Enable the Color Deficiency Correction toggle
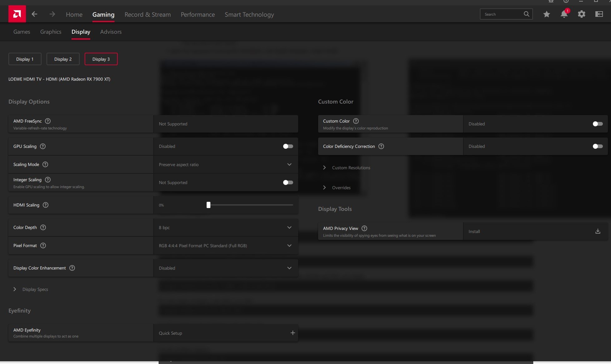This screenshot has width=611, height=364. [x=597, y=146]
